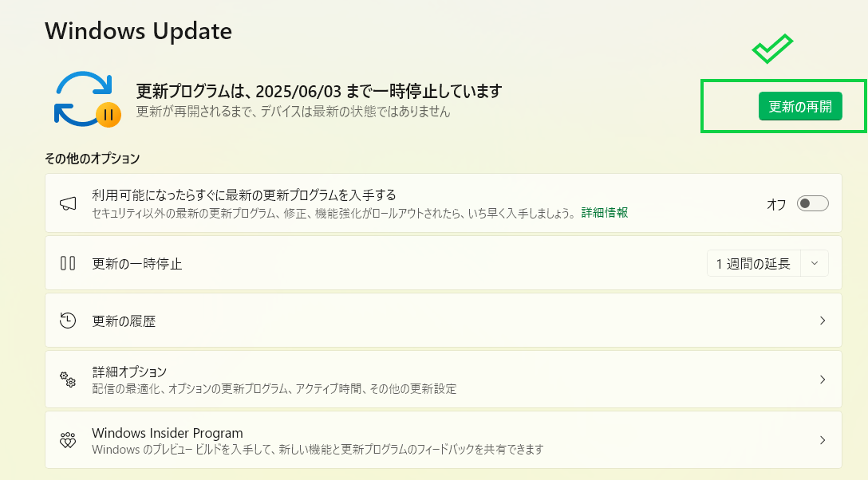Click the Windows Insider Program title text
Viewport: 868px width, 480px height.
pyautogui.click(x=168, y=433)
